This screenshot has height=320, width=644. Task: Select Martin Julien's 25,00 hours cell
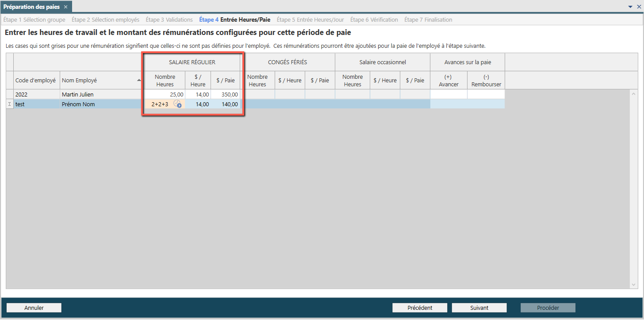(x=165, y=94)
